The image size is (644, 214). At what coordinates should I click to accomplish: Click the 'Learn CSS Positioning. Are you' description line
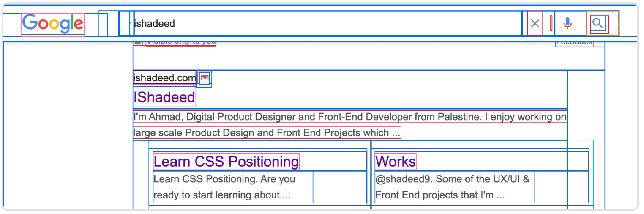click(x=224, y=179)
